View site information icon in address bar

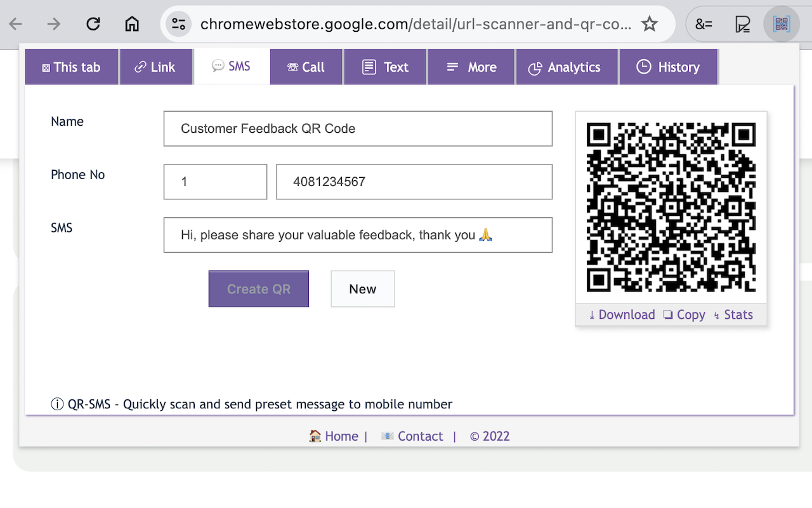[x=179, y=24]
